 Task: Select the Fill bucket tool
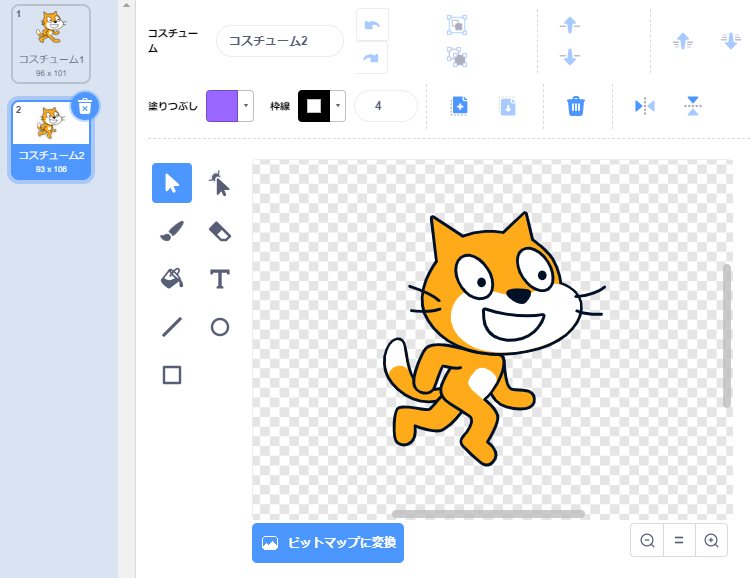[x=172, y=279]
